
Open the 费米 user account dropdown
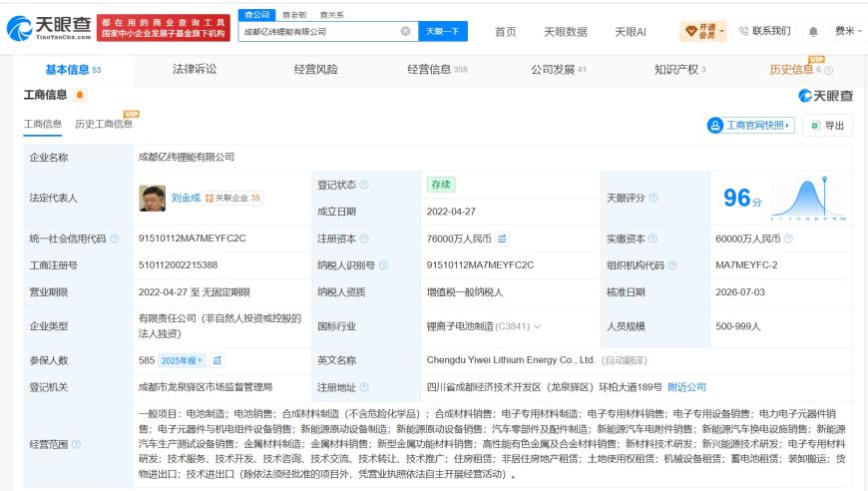click(847, 31)
